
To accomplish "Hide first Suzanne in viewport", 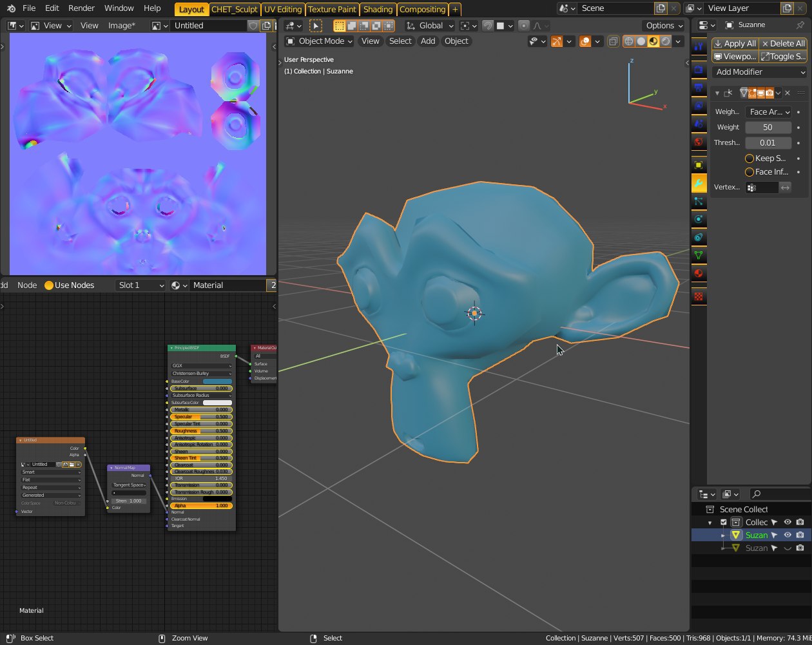I will (x=788, y=535).
